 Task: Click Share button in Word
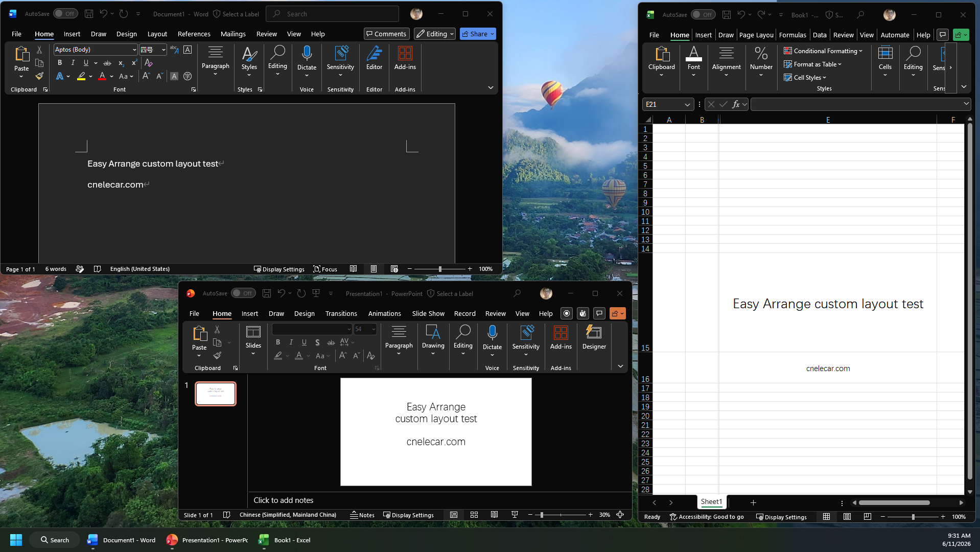pyautogui.click(x=478, y=34)
